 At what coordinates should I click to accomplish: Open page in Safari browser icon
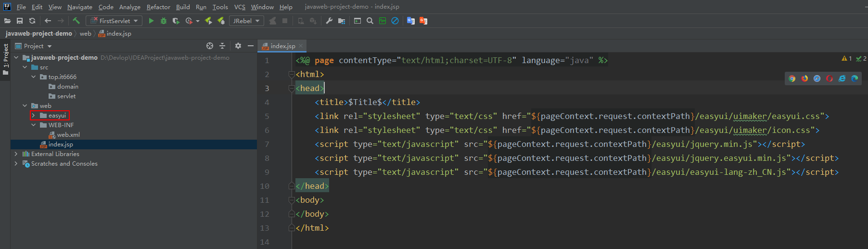pyautogui.click(x=817, y=79)
